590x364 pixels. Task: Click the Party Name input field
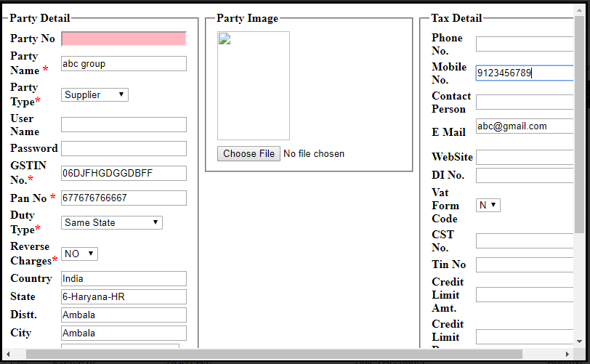[124, 64]
